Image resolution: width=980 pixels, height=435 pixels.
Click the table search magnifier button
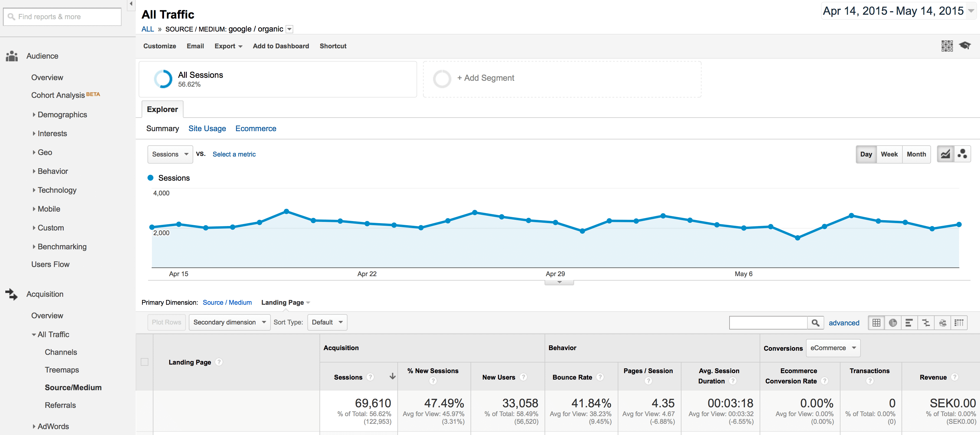(815, 322)
